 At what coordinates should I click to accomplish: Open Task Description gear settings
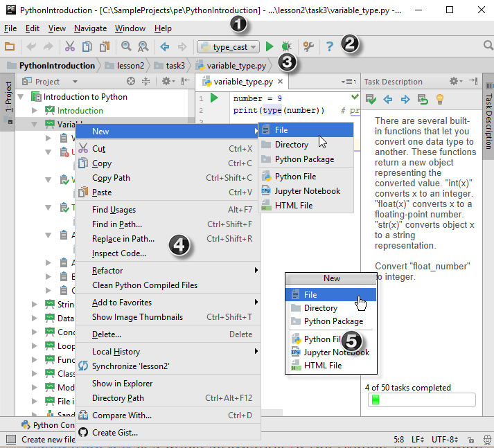pos(456,81)
